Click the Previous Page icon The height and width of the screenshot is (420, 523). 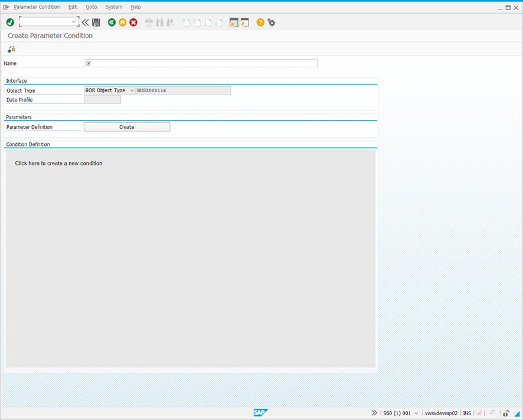(x=197, y=22)
